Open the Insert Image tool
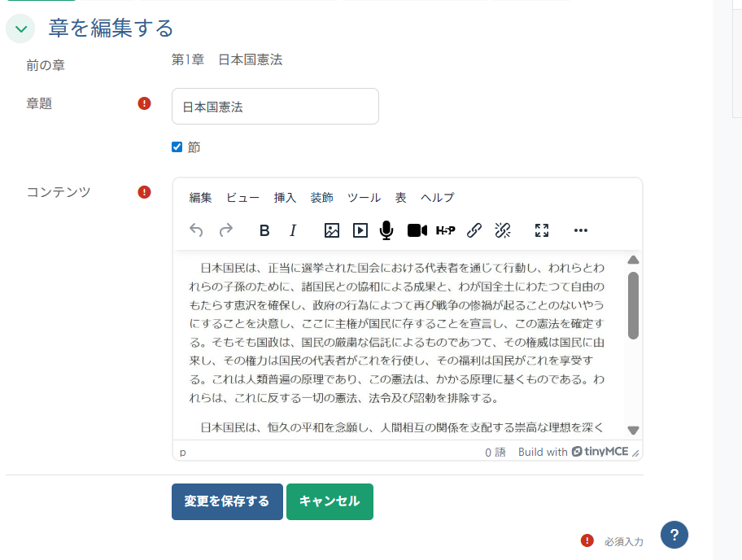The height and width of the screenshot is (560, 742). pos(330,230)
